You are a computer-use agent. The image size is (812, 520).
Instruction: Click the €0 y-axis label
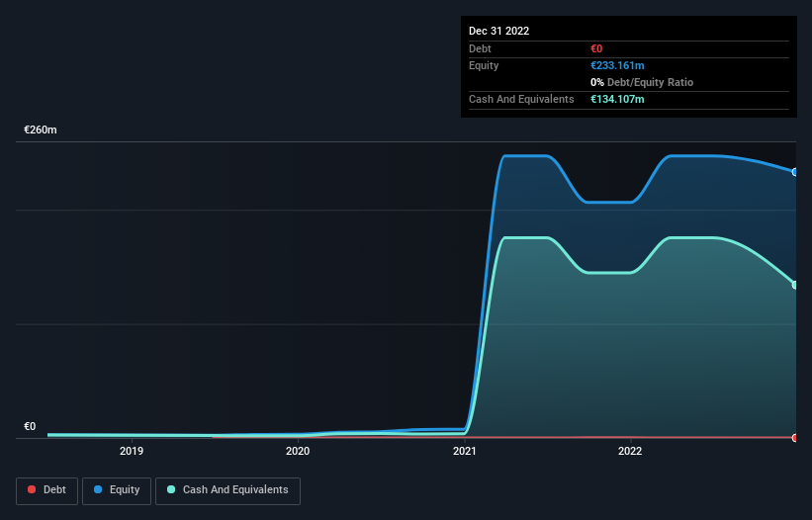(x=30, y=426)
